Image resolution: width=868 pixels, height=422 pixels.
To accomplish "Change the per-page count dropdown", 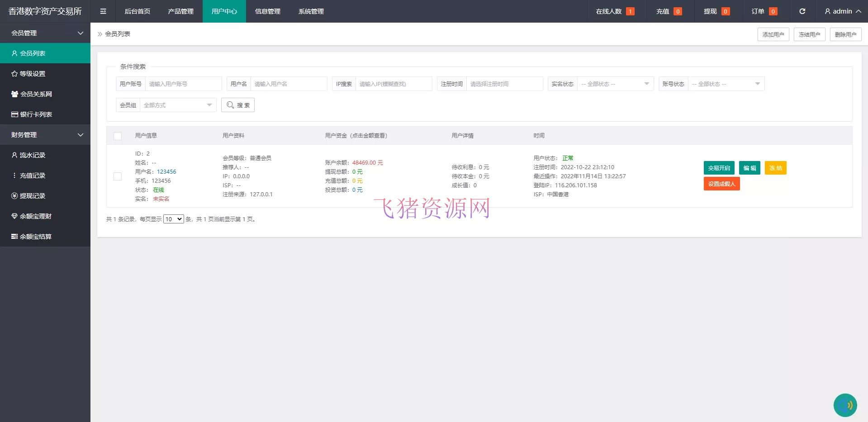I will (173, 219).
